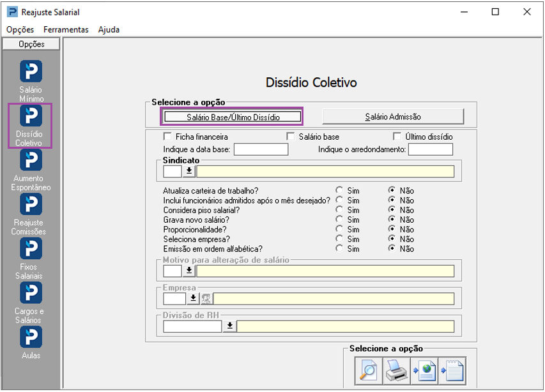The image size is (545, 392).
Task: Maximize the Reajuste Salarial window
Action: 495,11
